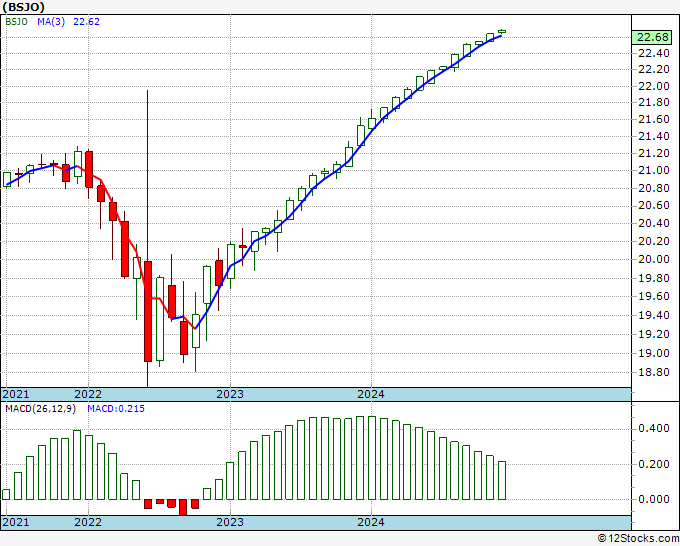The width and height of the screenshot is (680, 546).
Task: Click the MA(3) indicator label
Action: 51,22
